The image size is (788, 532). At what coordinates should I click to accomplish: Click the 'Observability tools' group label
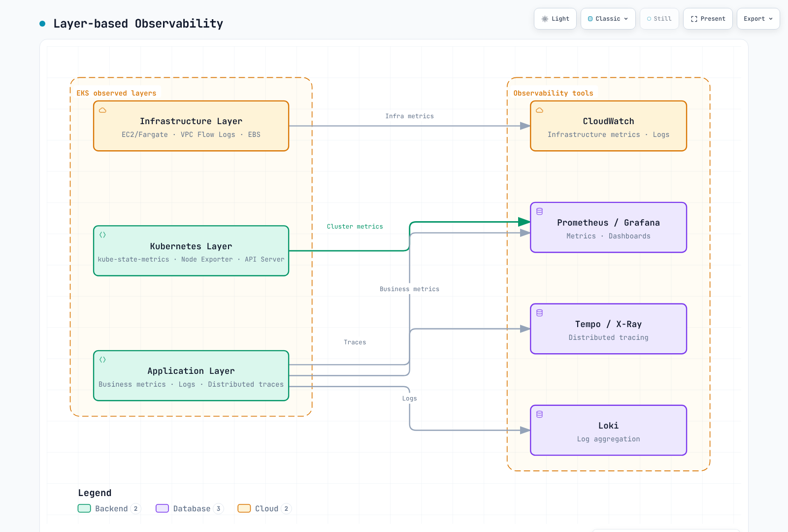[x=553, y=93]
